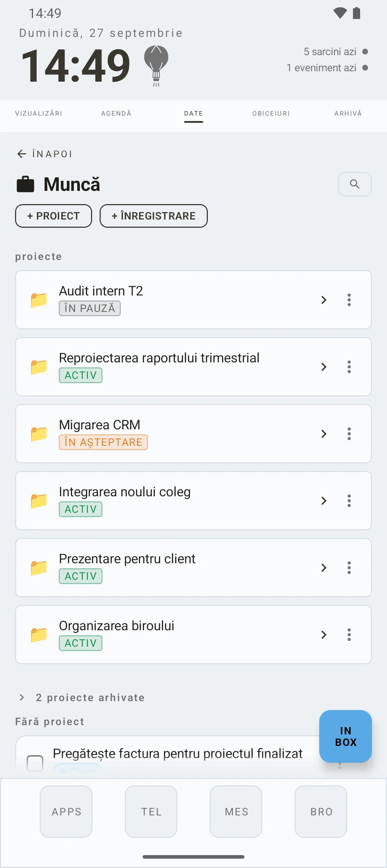Image resolution: width=387 pixels, height=868 pixels.
Task: Open more options for Audit intern T2
Action: coord(349,300)
